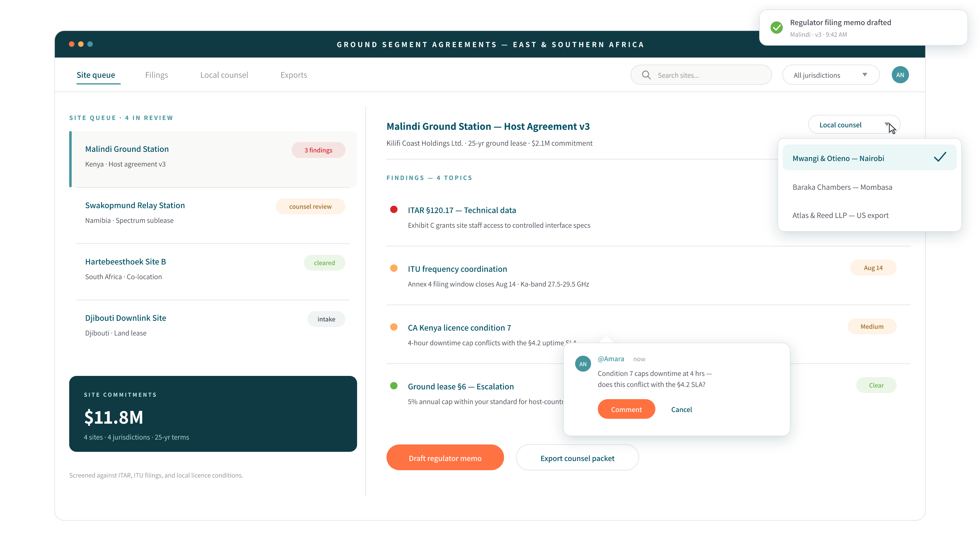The image size is (980, 551).
Task: Click the Aug 14 deadline tag
Action: [x=873, y=267]
